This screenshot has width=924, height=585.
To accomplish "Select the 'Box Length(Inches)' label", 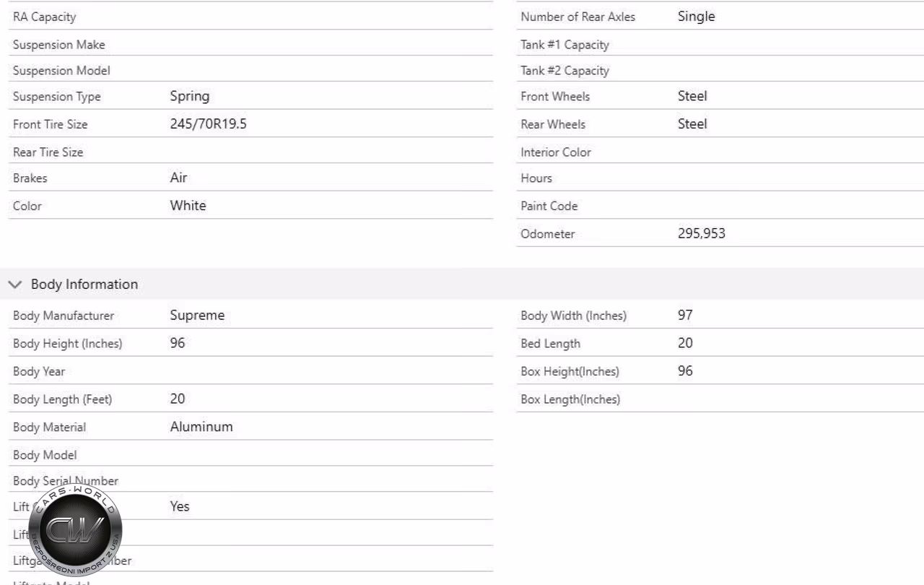I will (x=570, y=399).
